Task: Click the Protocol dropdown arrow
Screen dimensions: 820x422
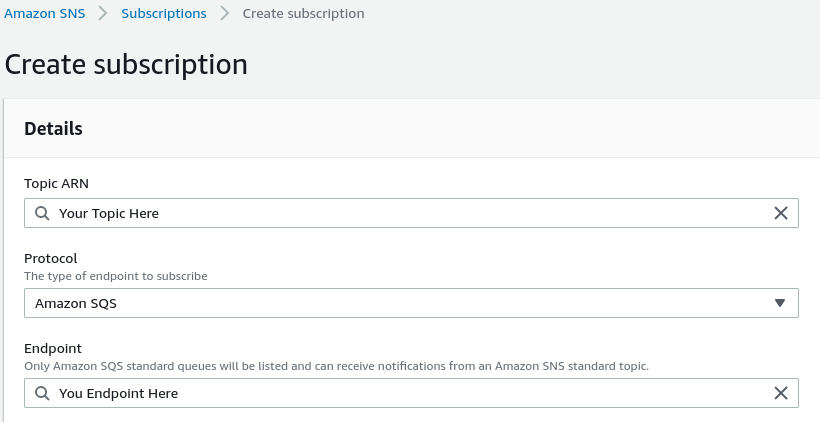Action: coord(780,303)
